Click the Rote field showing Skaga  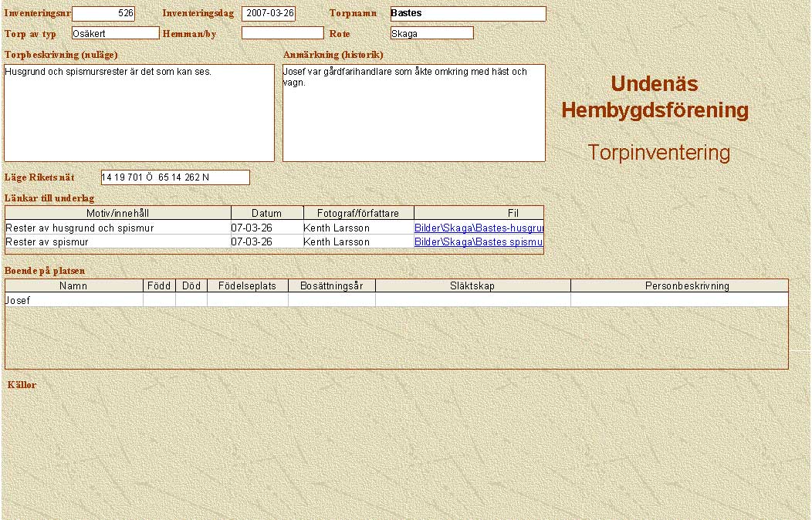click(x=431, y=33)
